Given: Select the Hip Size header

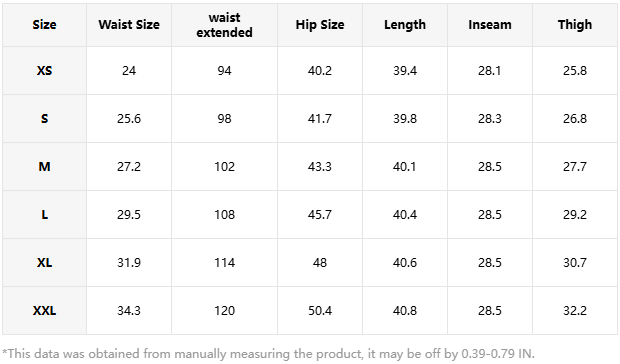Looking at the screenshot, I should [320, 25].
